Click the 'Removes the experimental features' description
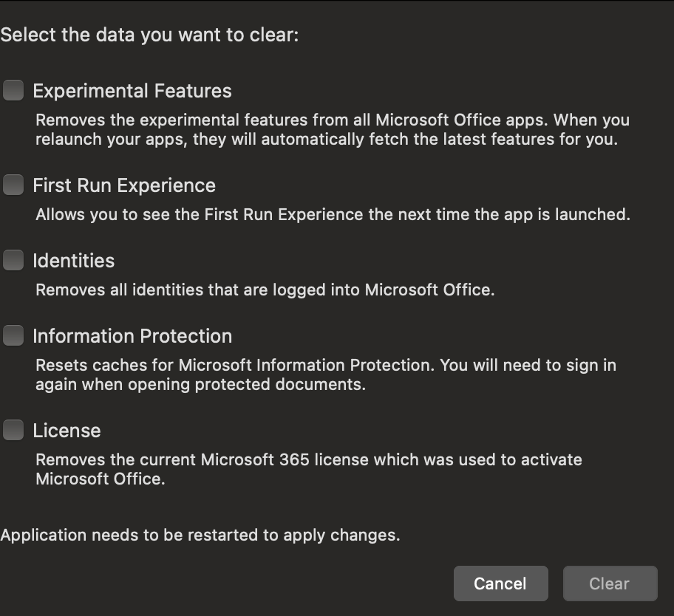This screenshot has width=674, height=616. click(x=333, y=120)
